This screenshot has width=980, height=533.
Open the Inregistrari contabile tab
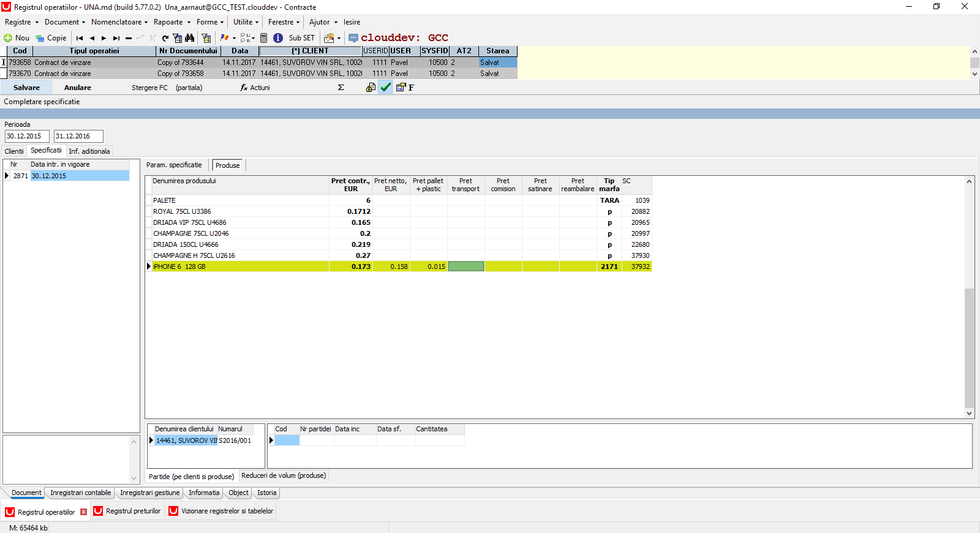pyautogui.click(x=81, y=493)
